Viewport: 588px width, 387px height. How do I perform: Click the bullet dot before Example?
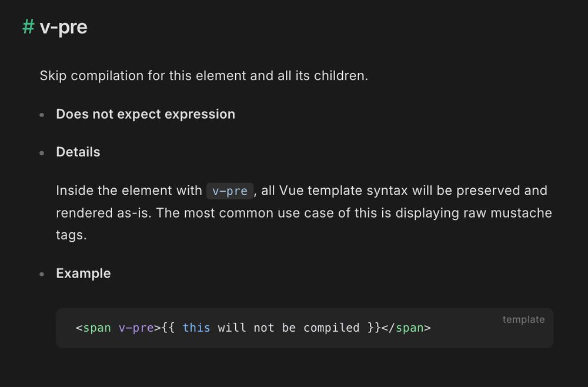pos(42,274)
